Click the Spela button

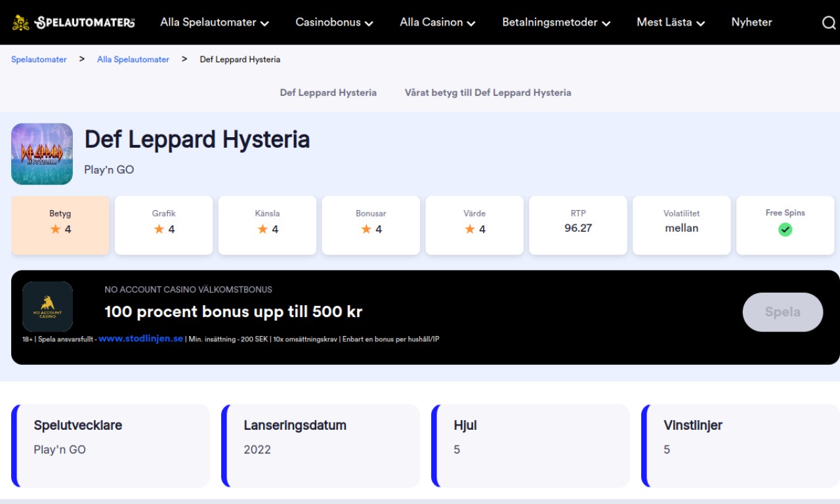coord(782,312)
